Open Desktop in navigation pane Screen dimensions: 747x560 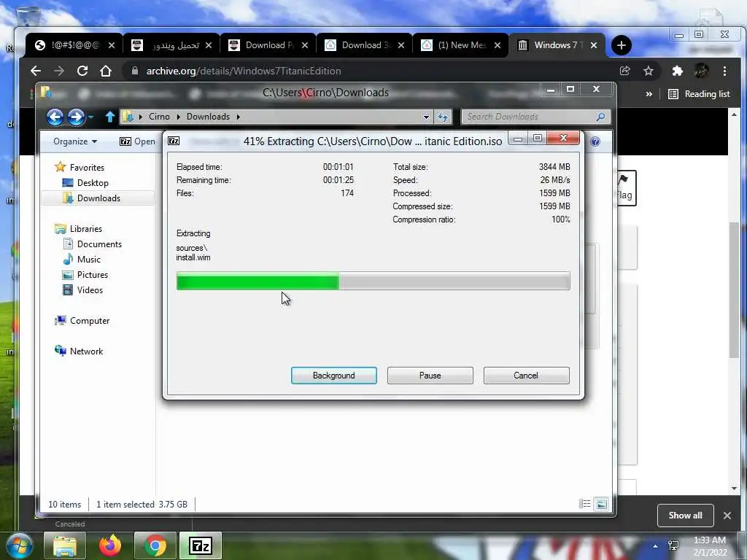[x=93, y=183]
